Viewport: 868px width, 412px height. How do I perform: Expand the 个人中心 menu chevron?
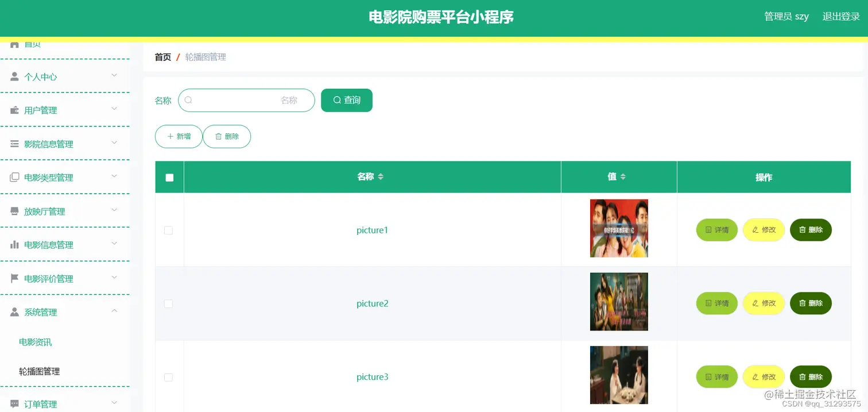(x=114, y=75)
